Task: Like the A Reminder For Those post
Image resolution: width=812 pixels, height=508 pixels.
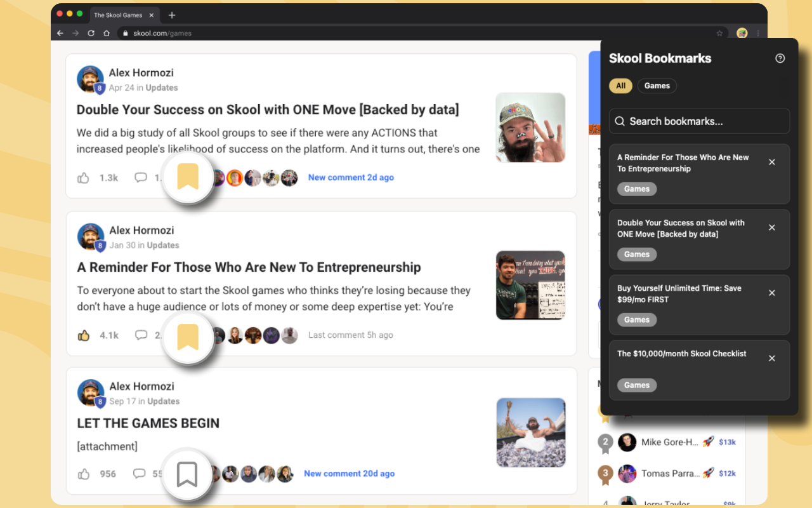Action: pyautogui.click(x=83, y=335)
